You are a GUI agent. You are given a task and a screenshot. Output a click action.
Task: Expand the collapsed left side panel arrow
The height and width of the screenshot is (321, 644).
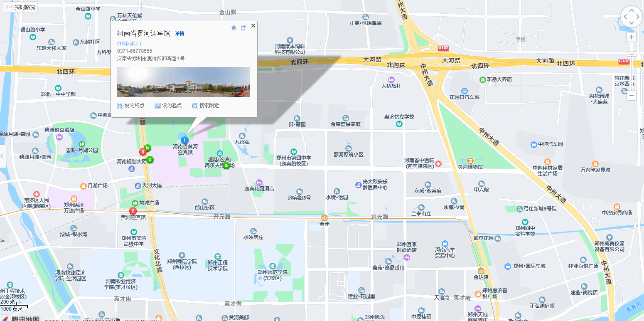pos(2,156)
